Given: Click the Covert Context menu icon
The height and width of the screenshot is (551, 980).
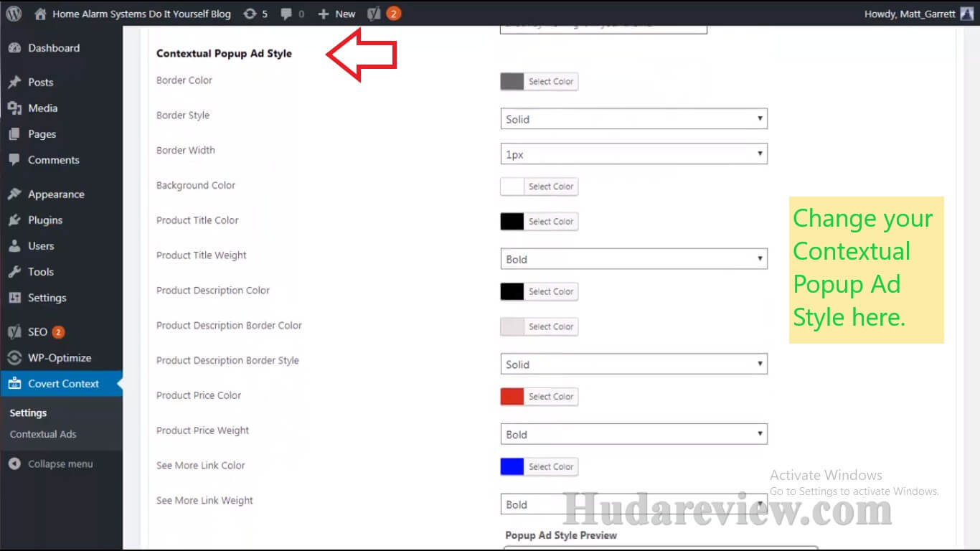Looking at the screenshot, I should tap(14, 384).
